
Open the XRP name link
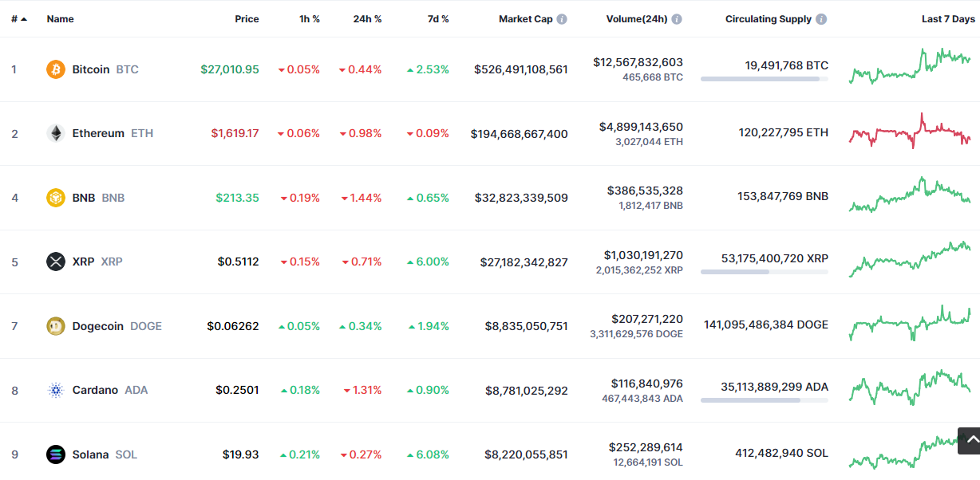(x=83, y=262)
